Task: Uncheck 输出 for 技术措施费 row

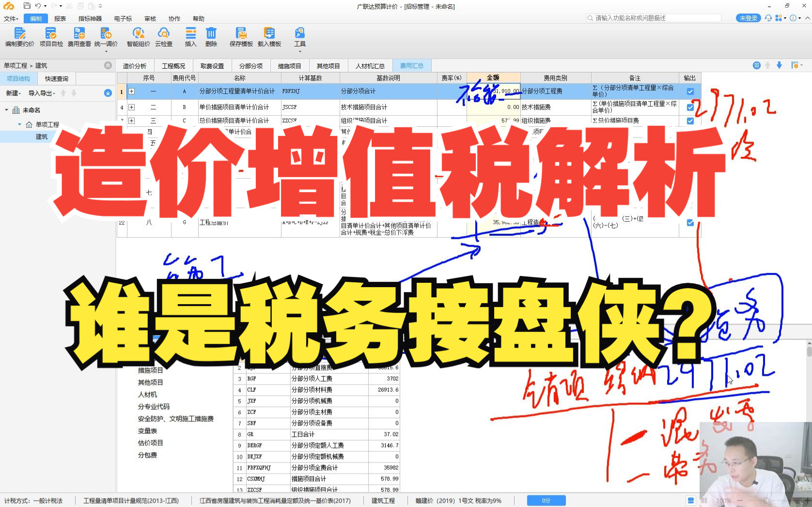Action: (690, 107)
